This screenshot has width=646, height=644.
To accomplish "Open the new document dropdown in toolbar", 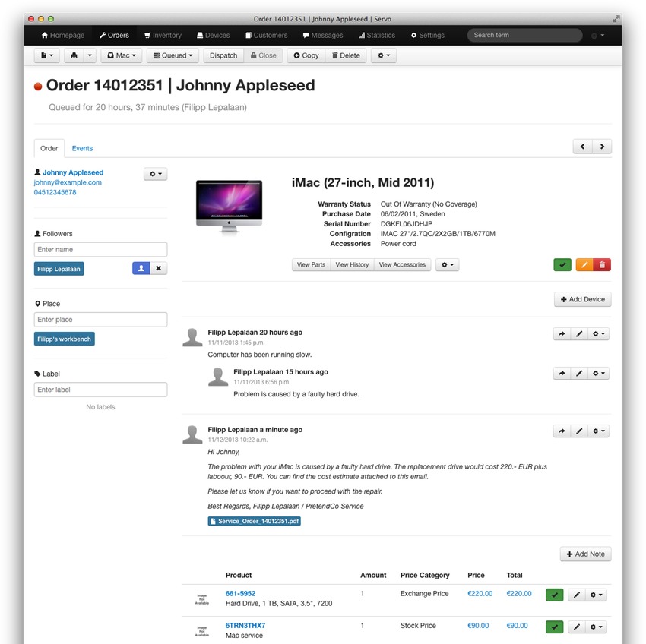I will click(47, 55).
